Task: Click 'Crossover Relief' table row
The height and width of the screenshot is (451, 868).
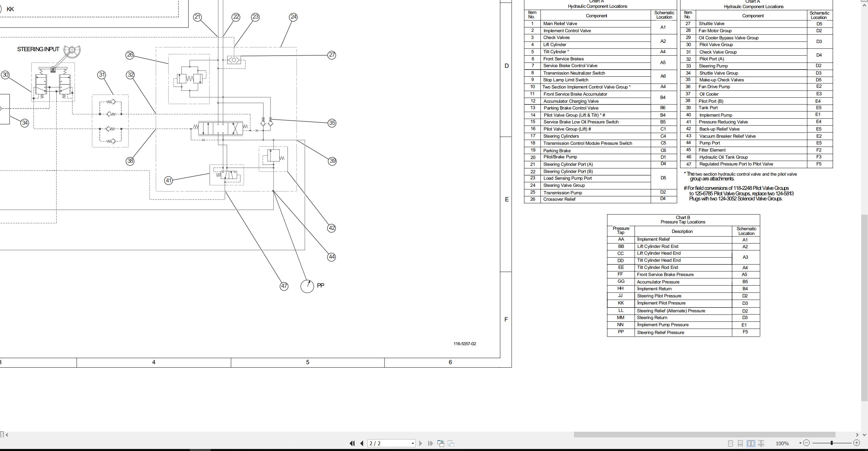Action: [600, 199]
